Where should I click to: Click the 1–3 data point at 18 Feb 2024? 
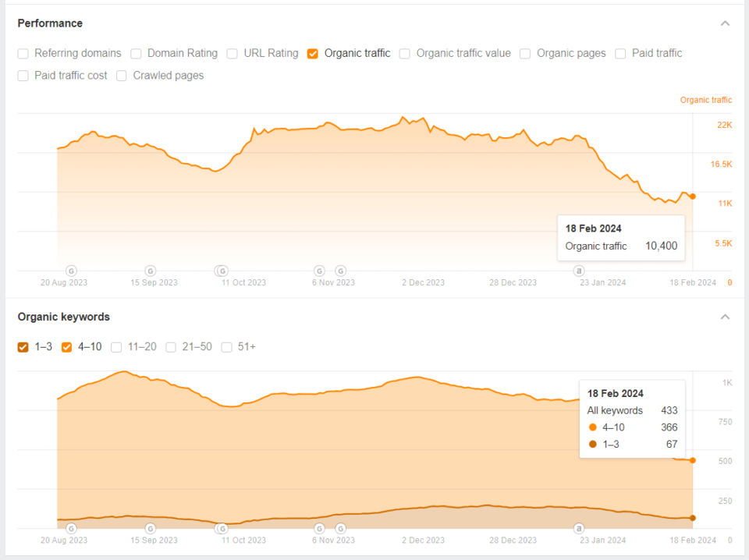click(x=693, y=518)
